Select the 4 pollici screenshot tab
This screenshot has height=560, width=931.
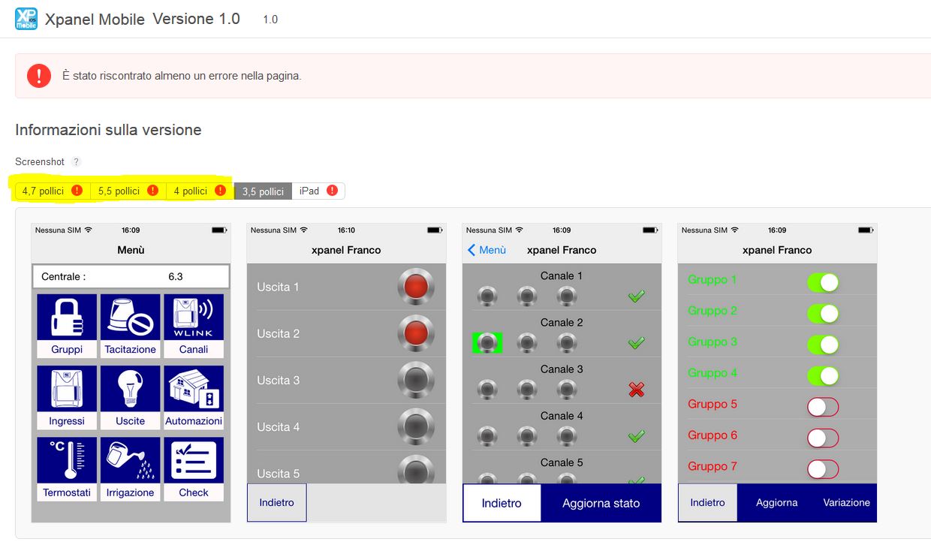coord(200,191)
